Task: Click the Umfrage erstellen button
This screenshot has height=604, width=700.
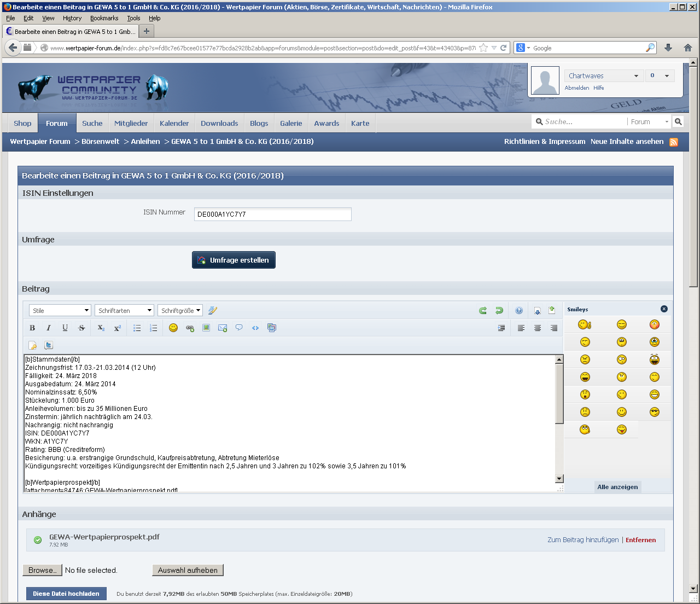Action: [x=234, y=260]
